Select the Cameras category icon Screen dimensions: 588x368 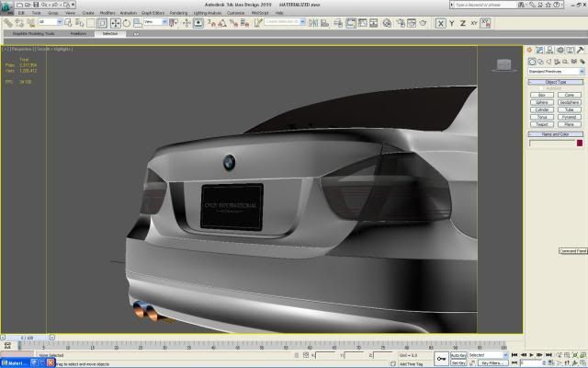557,62
